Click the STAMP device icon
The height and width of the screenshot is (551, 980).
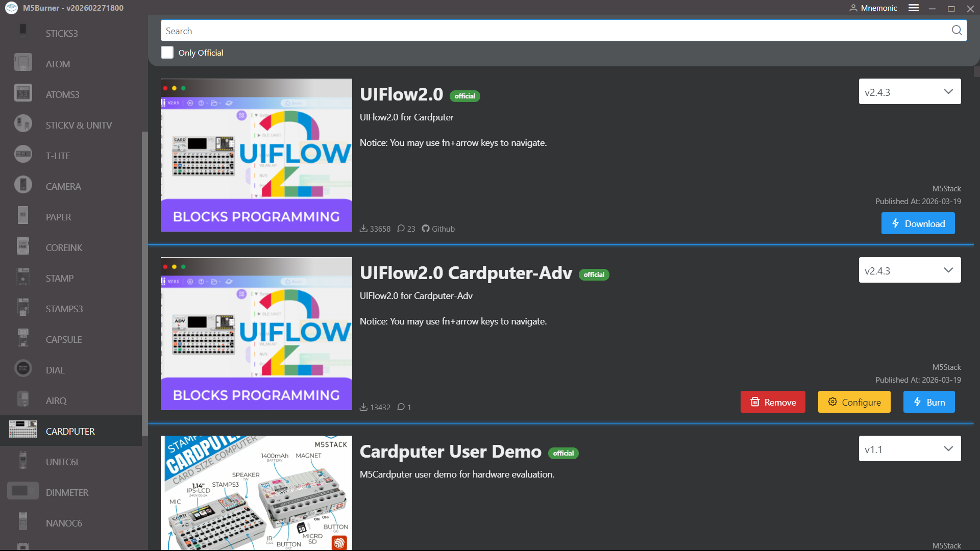[23, 277]
